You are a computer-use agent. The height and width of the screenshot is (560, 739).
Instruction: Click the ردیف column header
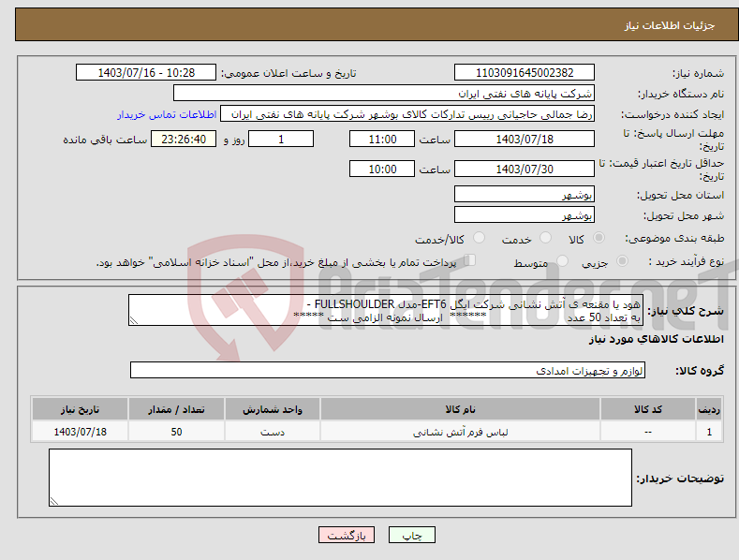point(709,409)
